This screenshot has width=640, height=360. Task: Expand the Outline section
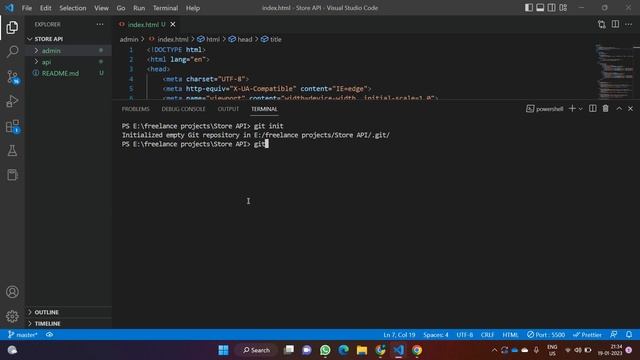(x=69, y=312)
